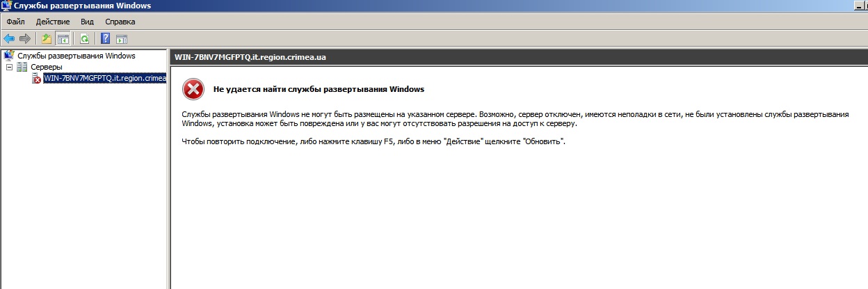Select the Серверы tree item
The height and width of the screenshot is (289, 868).
pyautogui.click(x=46, y=67)
